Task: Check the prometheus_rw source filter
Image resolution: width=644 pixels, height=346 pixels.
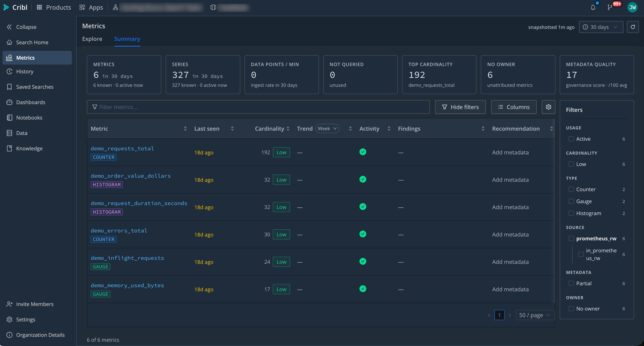Action: 571,238
